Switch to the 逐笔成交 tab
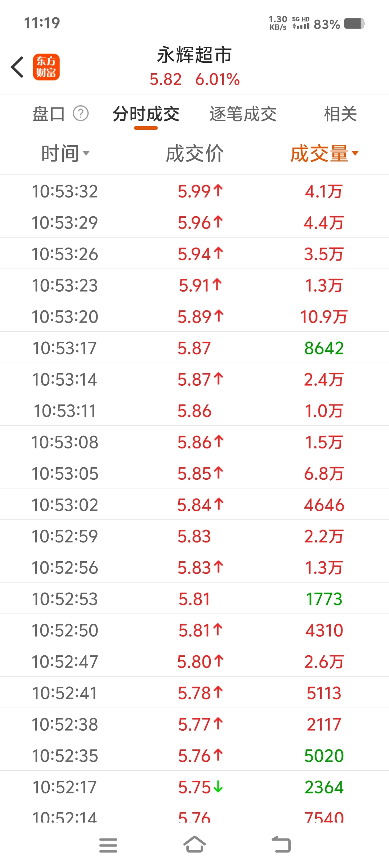 click(x=243, y=114)
